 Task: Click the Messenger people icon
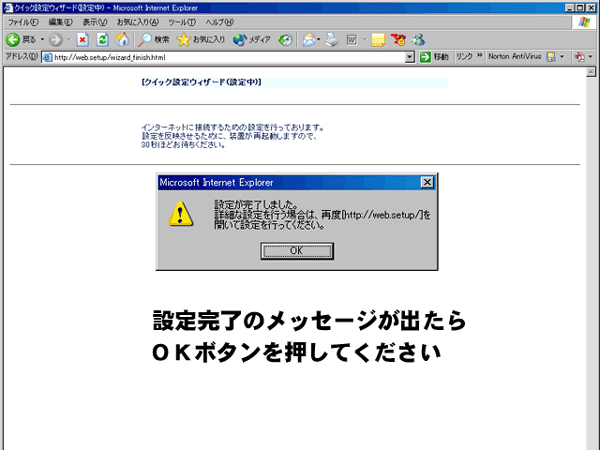(x=419, y=39)
